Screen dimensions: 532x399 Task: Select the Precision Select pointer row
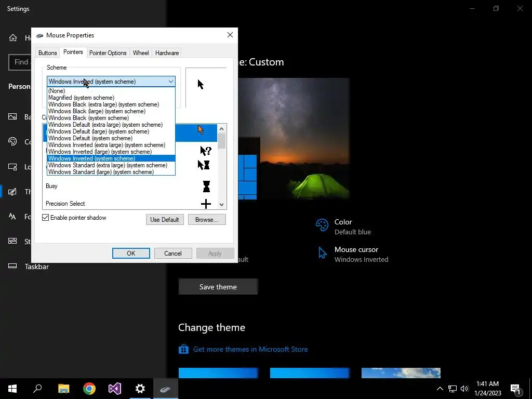(x=129, y=204)
